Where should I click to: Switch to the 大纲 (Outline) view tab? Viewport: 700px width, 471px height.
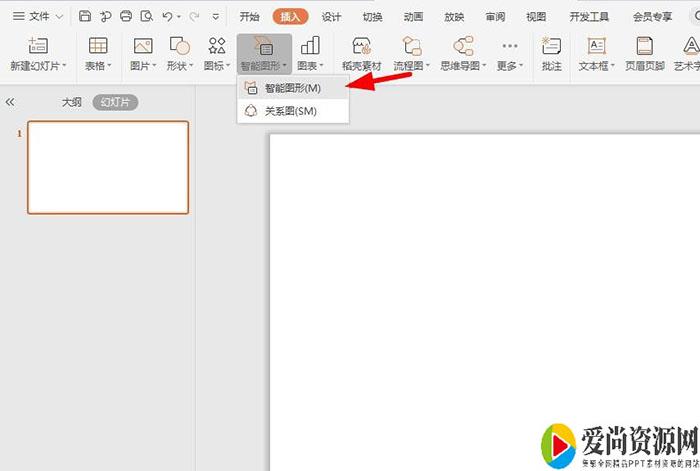tap(71, 102)
